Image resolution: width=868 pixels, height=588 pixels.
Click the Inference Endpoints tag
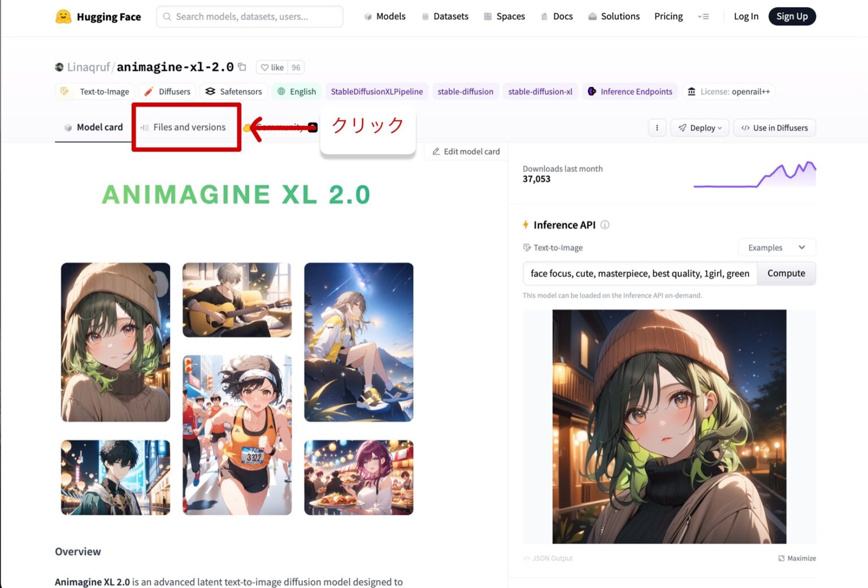(630, 91)
